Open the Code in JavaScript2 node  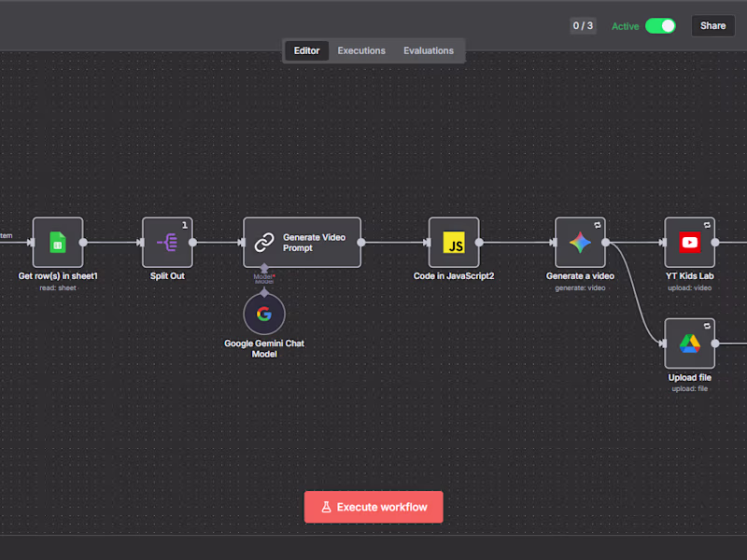(453, 242)
